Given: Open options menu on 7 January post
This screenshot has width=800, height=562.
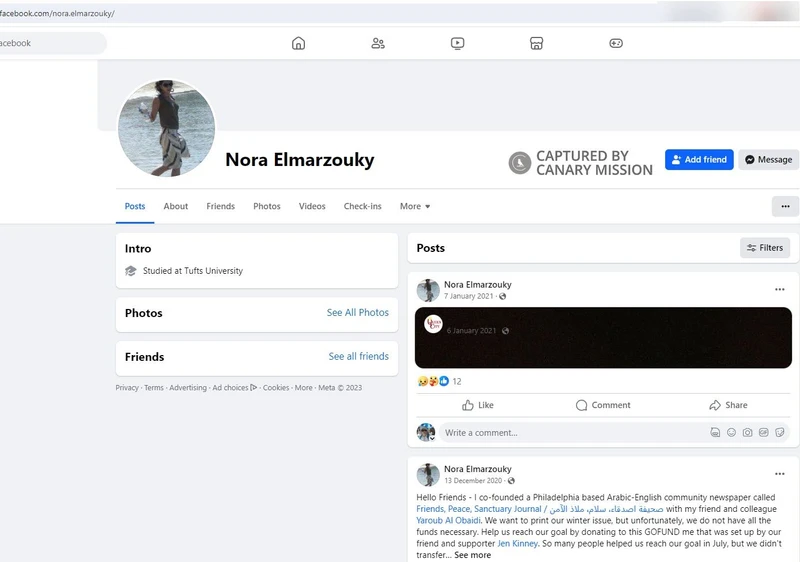Looking at the screenshot, I should click(x=780, y=290).
